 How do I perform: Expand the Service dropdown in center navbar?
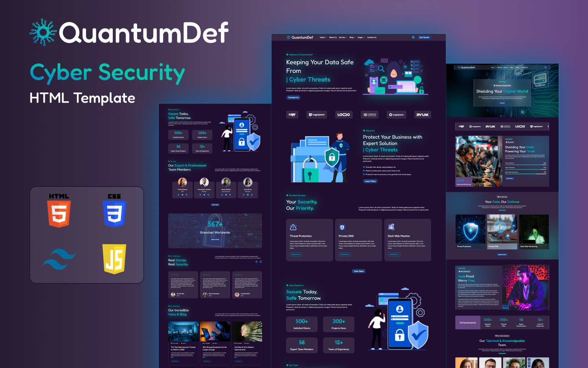(x=343, y=37)
